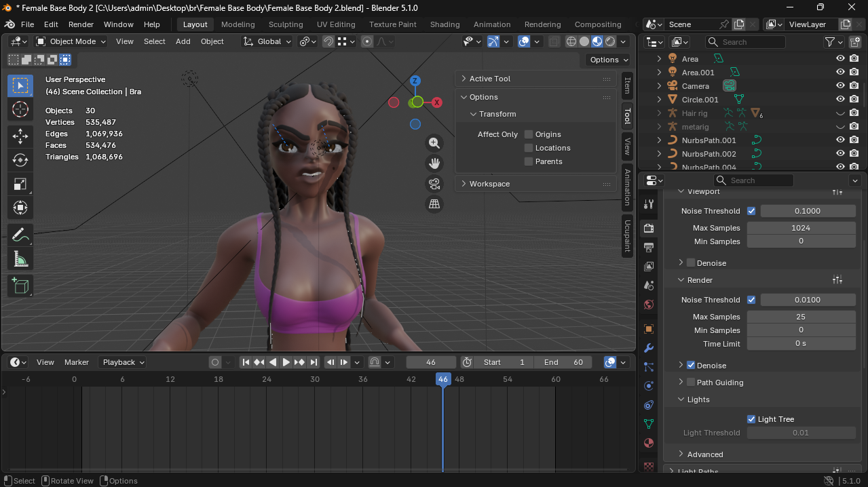Open the viewport Add menu
This screenshot has width=868, height=487.
[183, 41]
